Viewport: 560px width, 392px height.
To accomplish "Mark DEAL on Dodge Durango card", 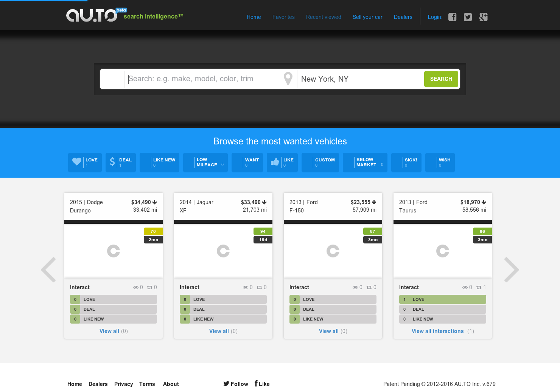I will (x=114, y=309).
